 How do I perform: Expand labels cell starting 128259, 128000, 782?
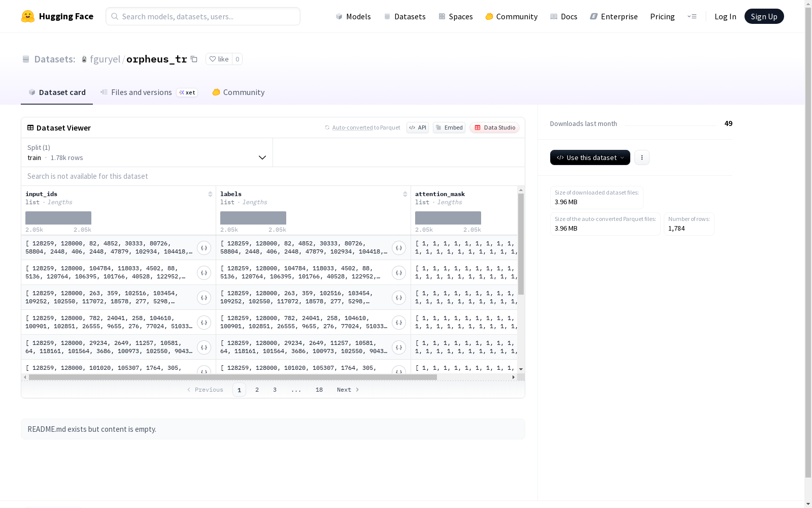tap(399, 323)
